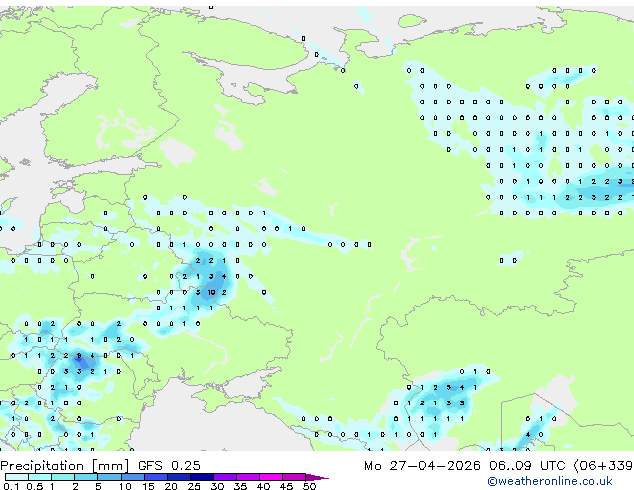Pick the legend swatch between 20 and 25
This screenshot has height=490, width=634.
click(x=179, y=477)
